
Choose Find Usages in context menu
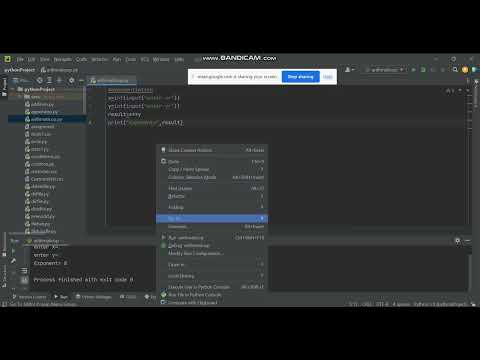click(212, 188)
